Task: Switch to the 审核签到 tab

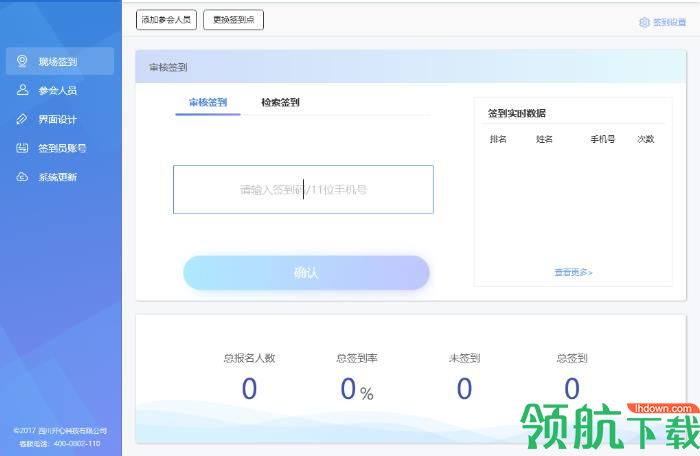Action: 208,102
